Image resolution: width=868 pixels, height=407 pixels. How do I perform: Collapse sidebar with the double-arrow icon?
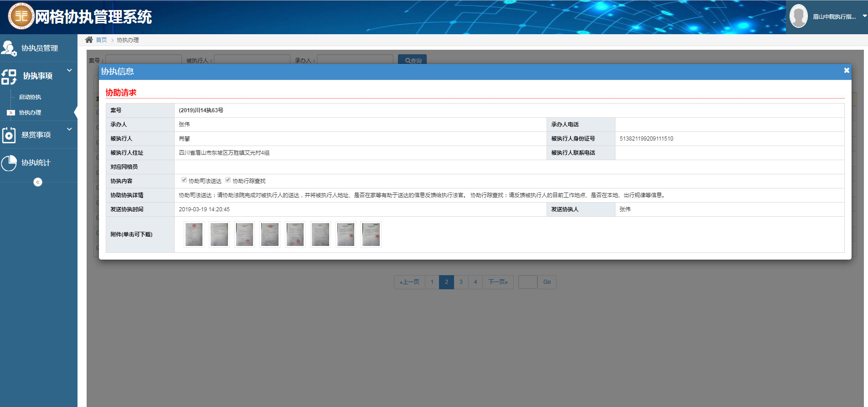(38, 183)
